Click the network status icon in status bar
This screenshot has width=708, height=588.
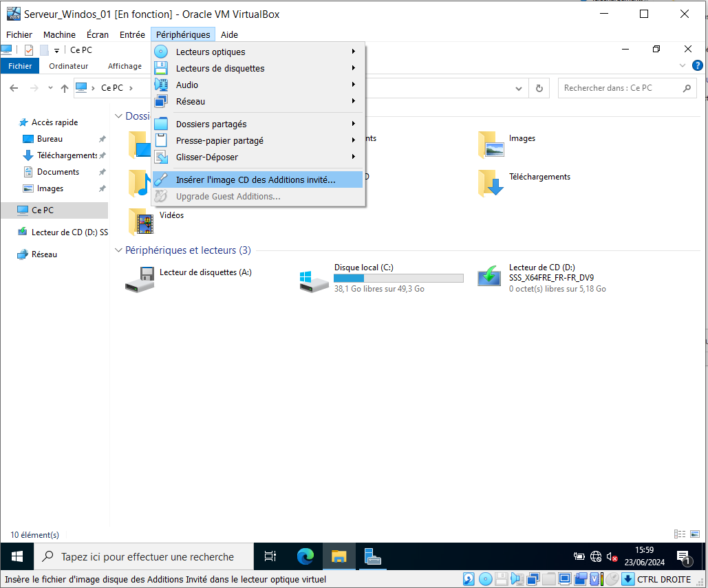(533, 579)
